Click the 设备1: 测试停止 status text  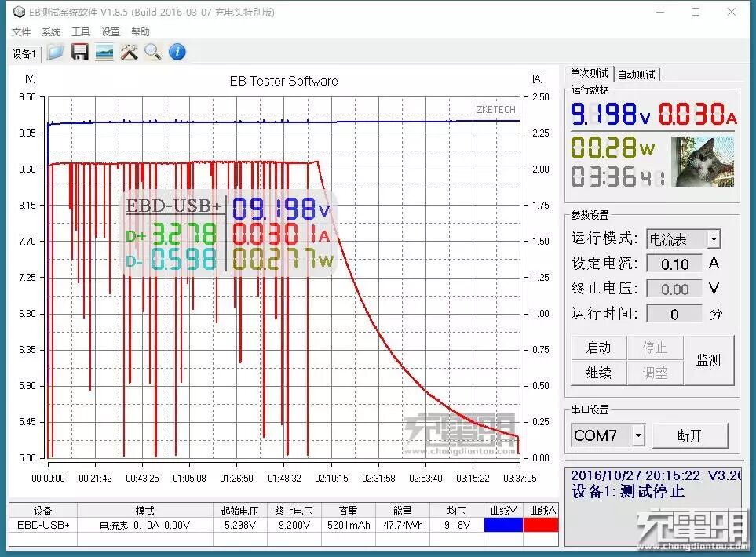628,491
